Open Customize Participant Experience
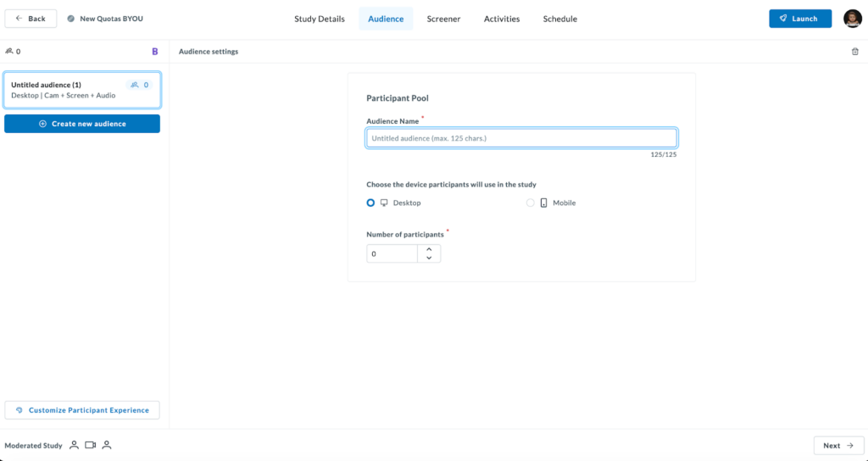The height and width of the screenshot is (461, 868). point(82,410)
